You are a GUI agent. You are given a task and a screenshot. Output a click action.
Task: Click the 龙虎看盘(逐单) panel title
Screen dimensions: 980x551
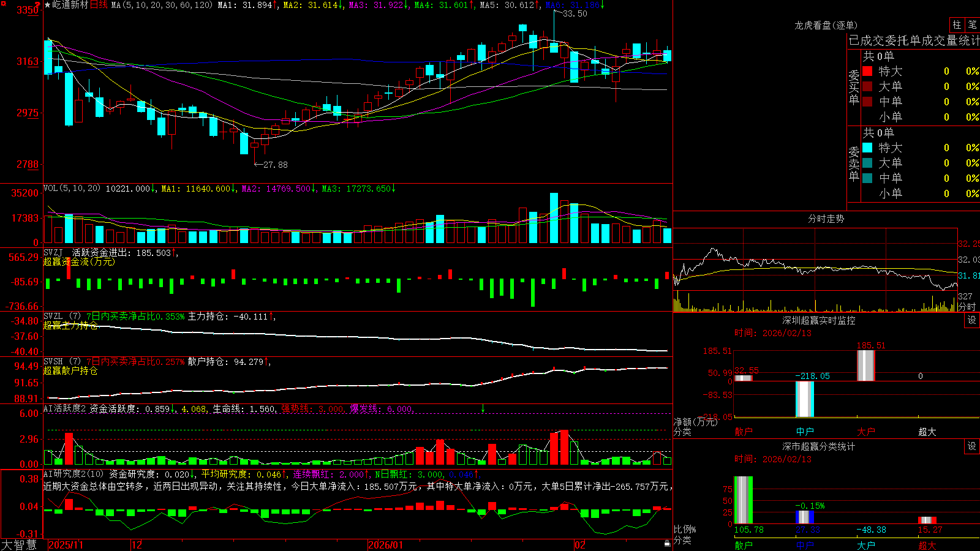coord(826,25)
